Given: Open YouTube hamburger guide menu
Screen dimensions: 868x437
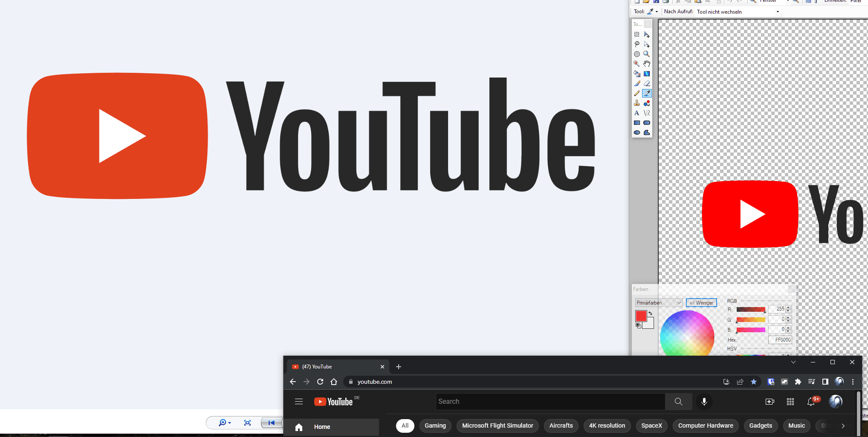Looking at the screenshot, I should pos(299,402).
